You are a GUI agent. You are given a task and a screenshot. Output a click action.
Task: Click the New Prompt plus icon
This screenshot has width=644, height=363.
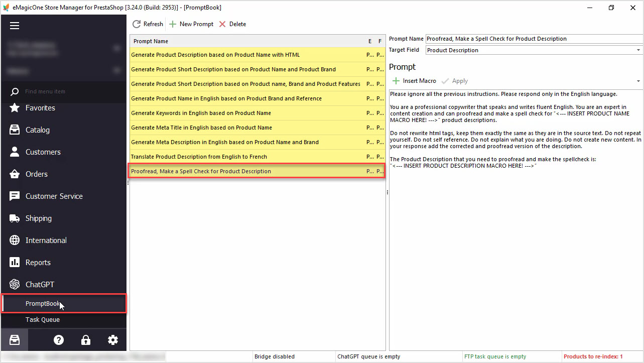[x=173, y=24]
